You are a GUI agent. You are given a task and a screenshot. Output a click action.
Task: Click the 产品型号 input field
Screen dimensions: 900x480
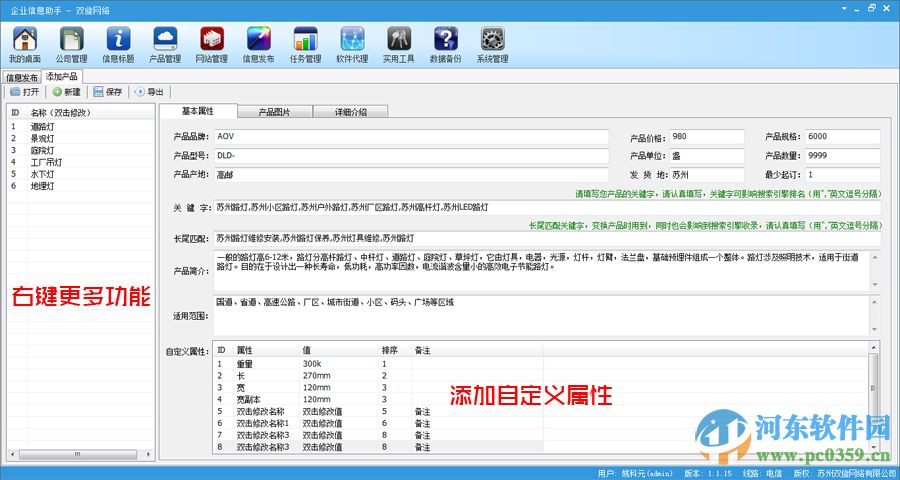(412, 156)
